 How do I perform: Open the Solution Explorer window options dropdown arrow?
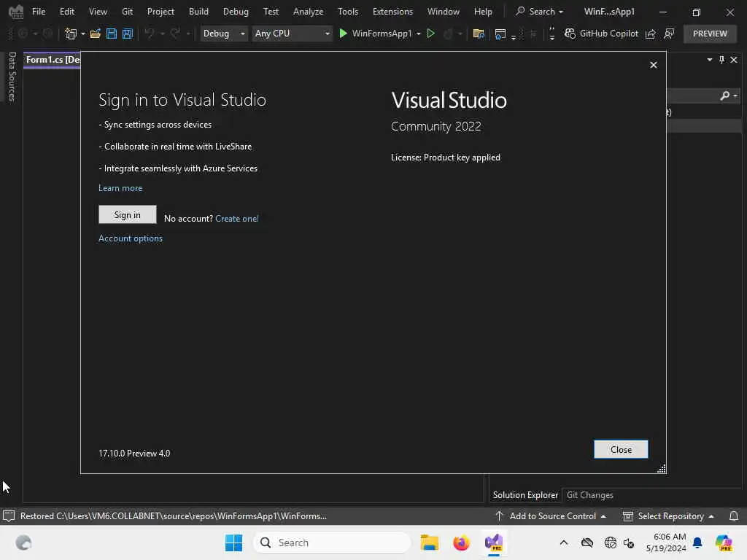(x=710, y=60)
